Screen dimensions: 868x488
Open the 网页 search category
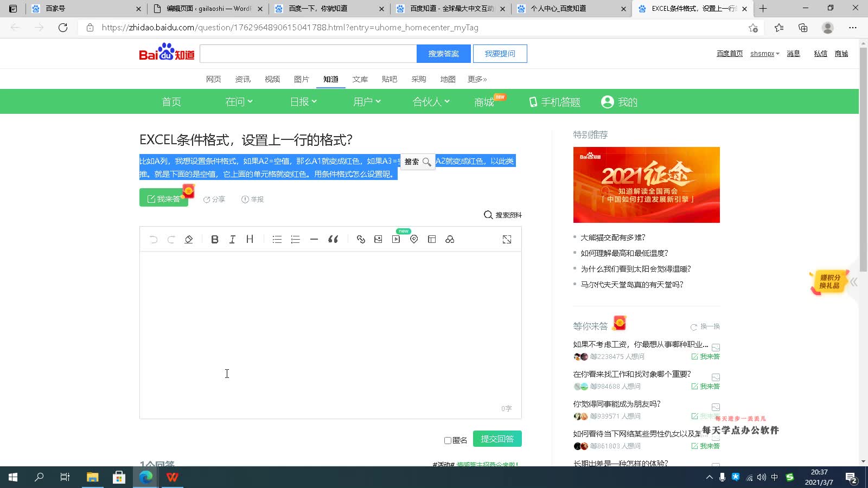(214, 79)
